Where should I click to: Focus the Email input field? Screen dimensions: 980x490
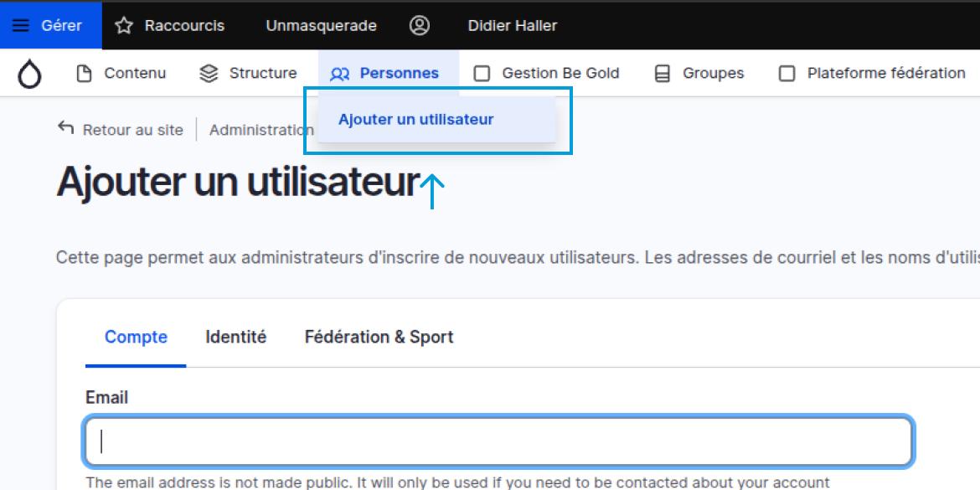pyautogui.click(x=498, y=441)
